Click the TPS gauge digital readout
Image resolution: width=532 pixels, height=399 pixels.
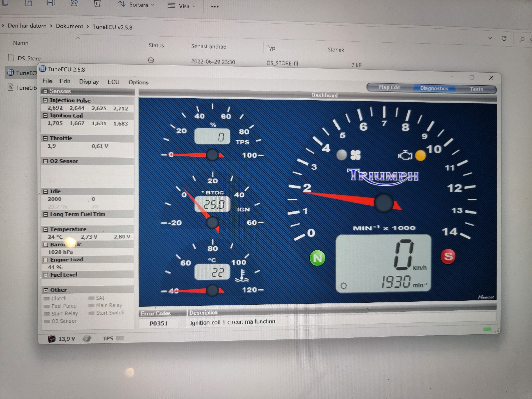[x=212, y=136]
